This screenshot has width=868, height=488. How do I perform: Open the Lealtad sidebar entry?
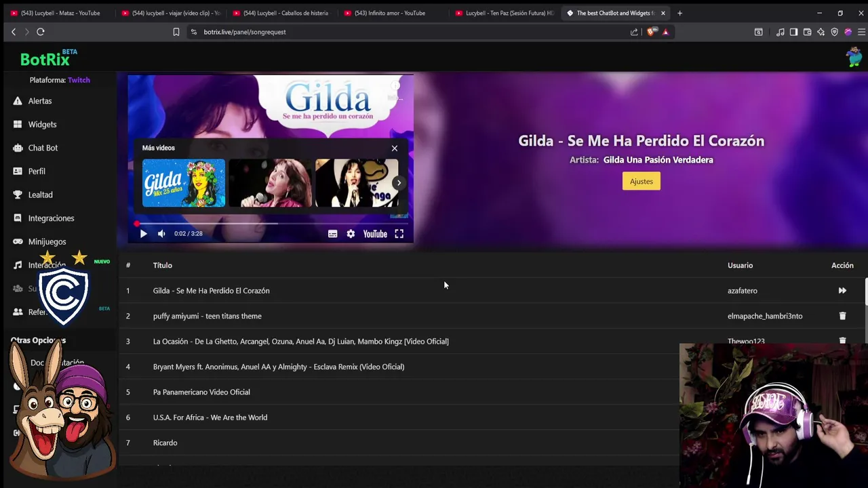coord(40,195)
